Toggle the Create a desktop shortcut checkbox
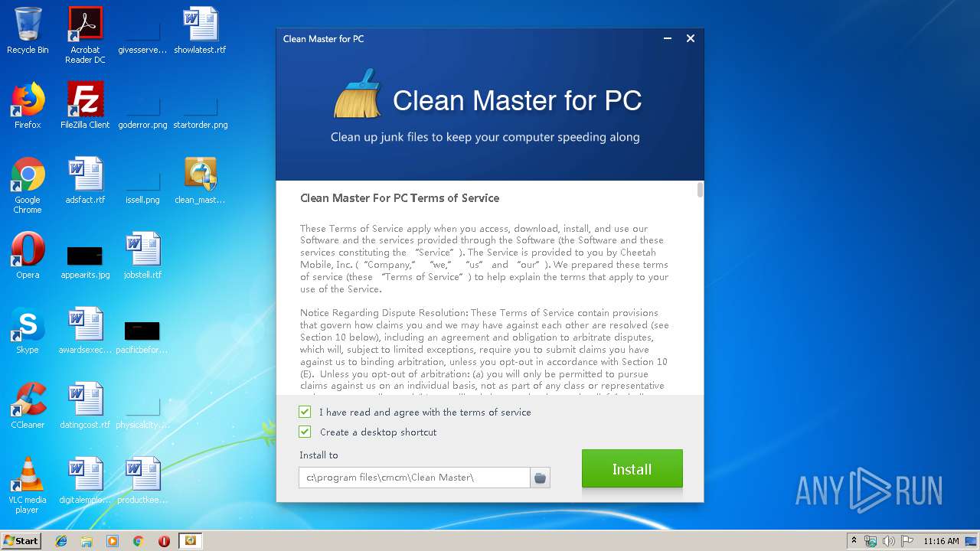Viewport: 980px width, 551px height. coord(305,432)
